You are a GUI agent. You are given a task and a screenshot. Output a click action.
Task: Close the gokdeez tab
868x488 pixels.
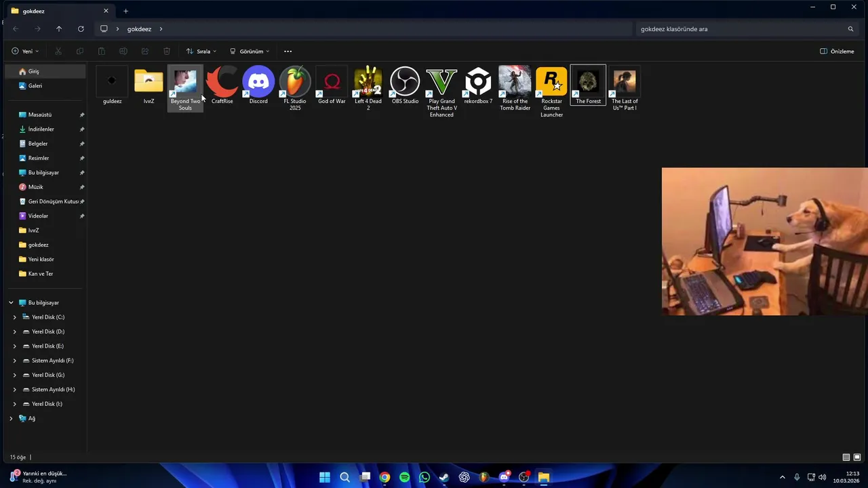pyautogui.click(x=106, y=11)
